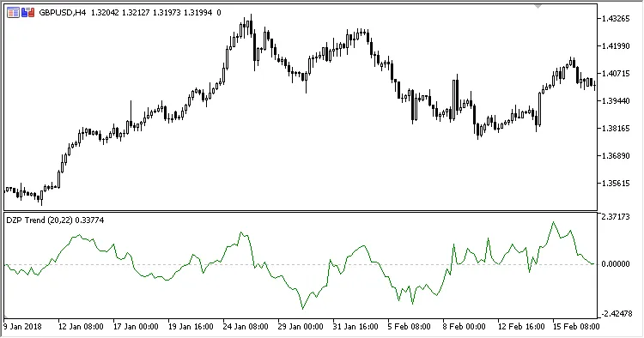The width and height of the screenshot is (644, 338).
Task: Click the 1.41990 price scale label
Action: pyautogui.click(x=616, y=46)
